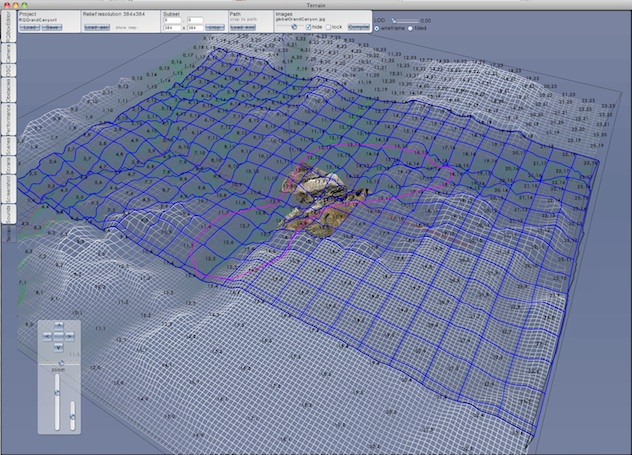
Task: Click the 'snap to path' label
Action: 243,19
